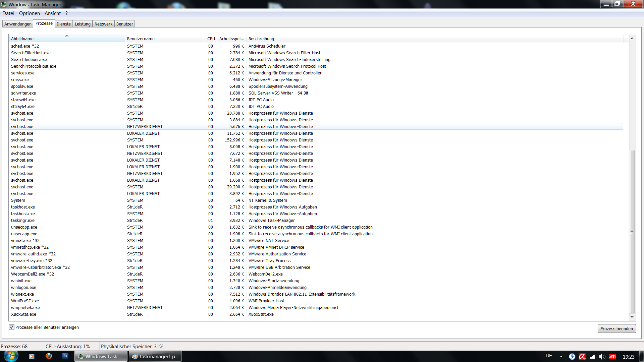This screenshot has height=362, width=644.
Task: Select the sttray64.exe process
Action: click(316, 107)
